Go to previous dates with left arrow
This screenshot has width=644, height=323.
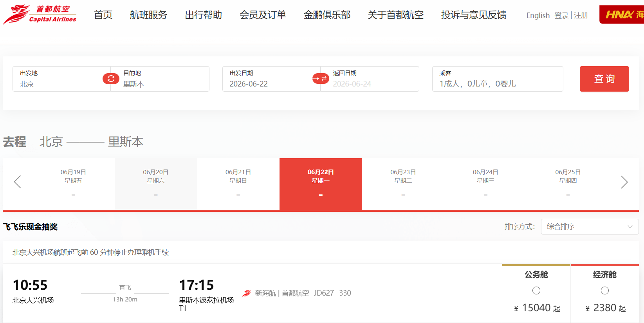(17, 182)
